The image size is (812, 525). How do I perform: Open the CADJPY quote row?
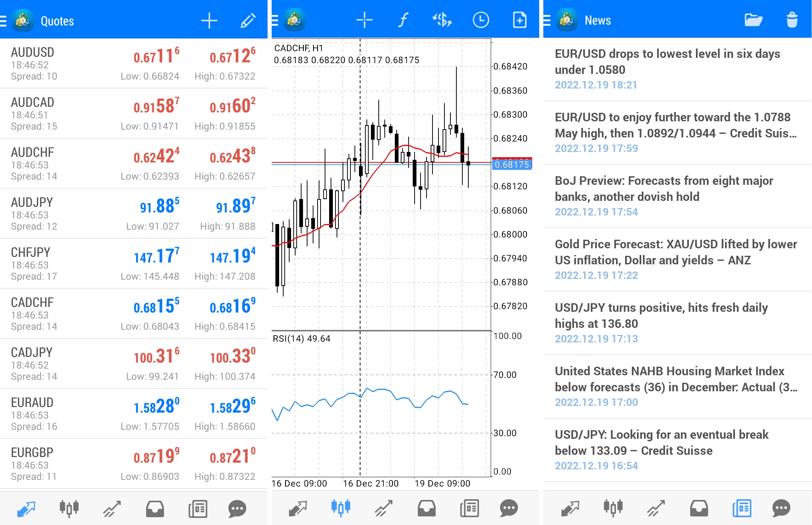pyautogui.click(x=134, y=364)
